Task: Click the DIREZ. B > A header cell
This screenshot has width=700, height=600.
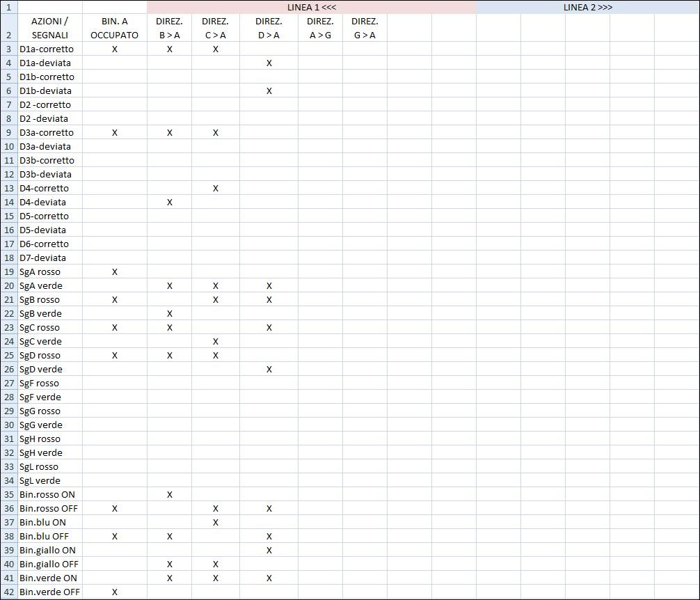Action: coord(169,28)
